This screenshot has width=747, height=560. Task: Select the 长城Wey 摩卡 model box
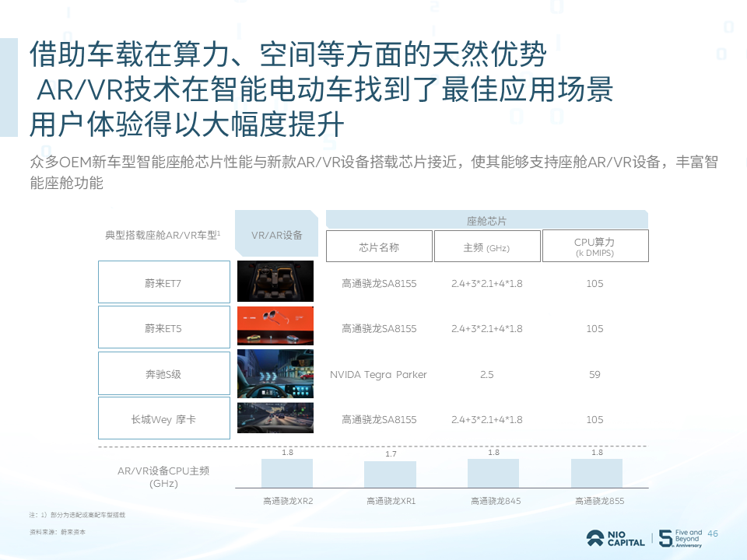click(163, 418)
